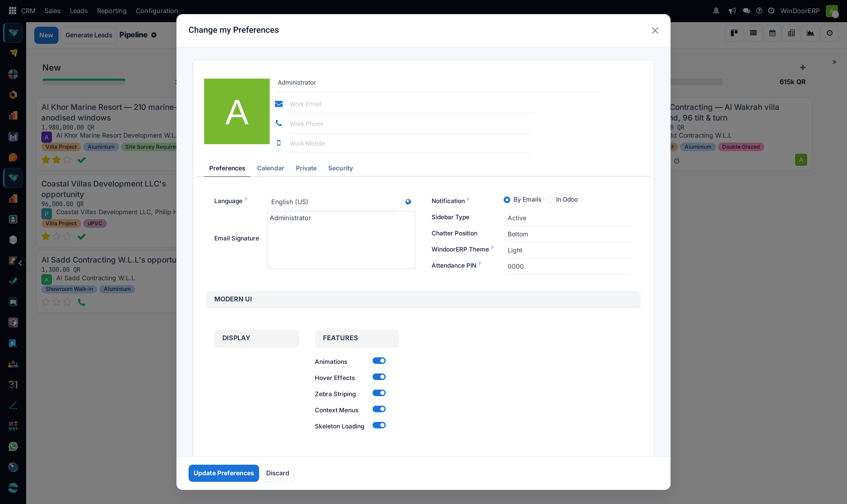Click the green Administrator avatar image
Viewport: 847px width, 504px height.
(x=237, y=111)
